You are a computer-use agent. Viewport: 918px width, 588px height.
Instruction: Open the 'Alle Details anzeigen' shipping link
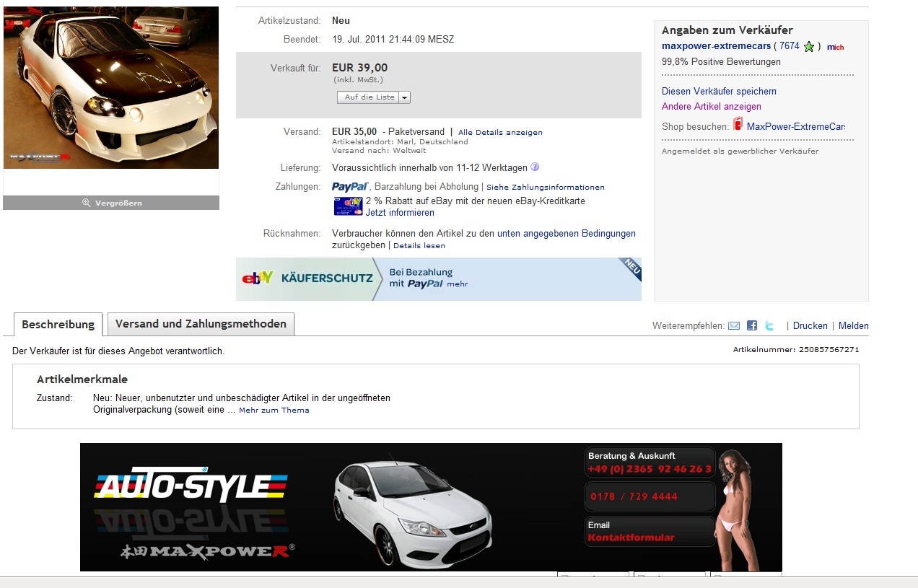click(x=500, y=133)
